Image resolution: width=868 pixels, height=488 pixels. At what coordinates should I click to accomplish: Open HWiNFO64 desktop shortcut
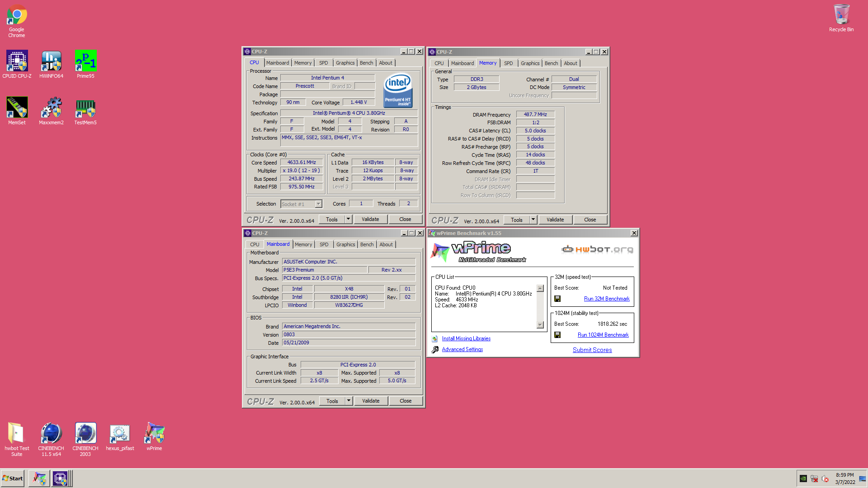(x=51, y=64)
